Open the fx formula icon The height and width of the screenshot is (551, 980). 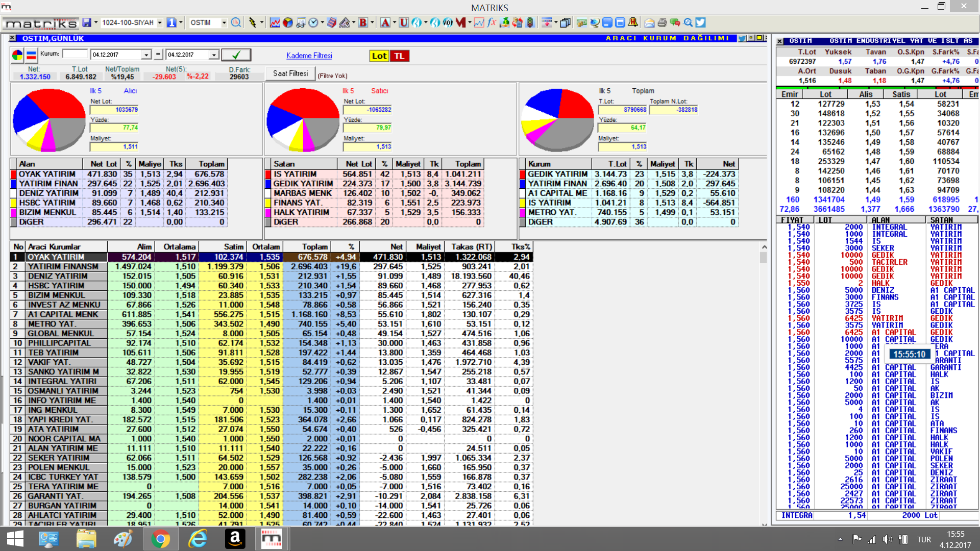(x=492, y=22)
